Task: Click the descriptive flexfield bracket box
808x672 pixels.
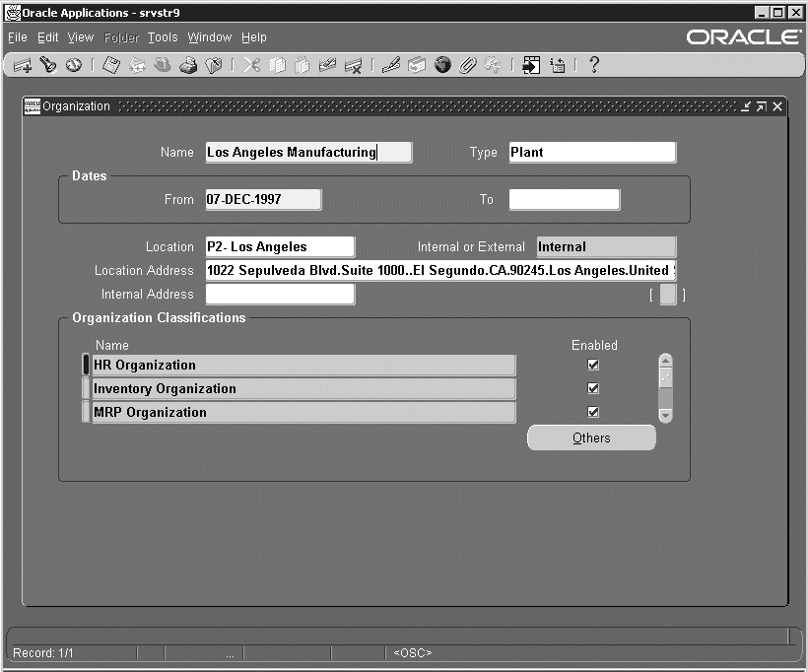Action: pyautogui.click(x=668, y=295)
